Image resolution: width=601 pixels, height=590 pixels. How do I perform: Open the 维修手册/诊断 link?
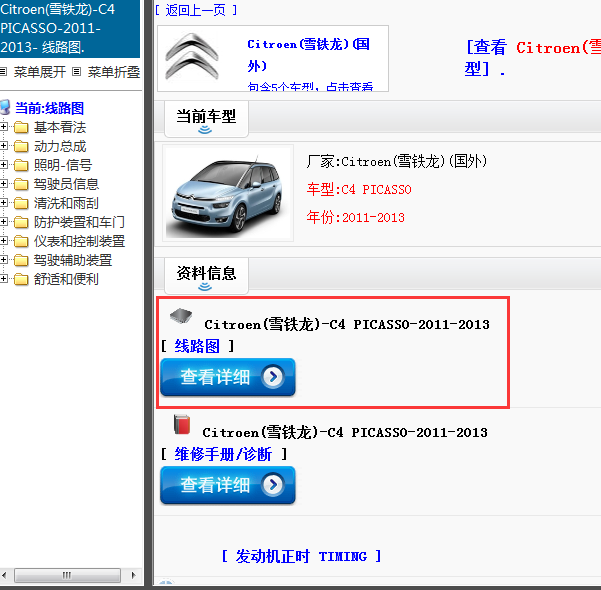point(223,454)
